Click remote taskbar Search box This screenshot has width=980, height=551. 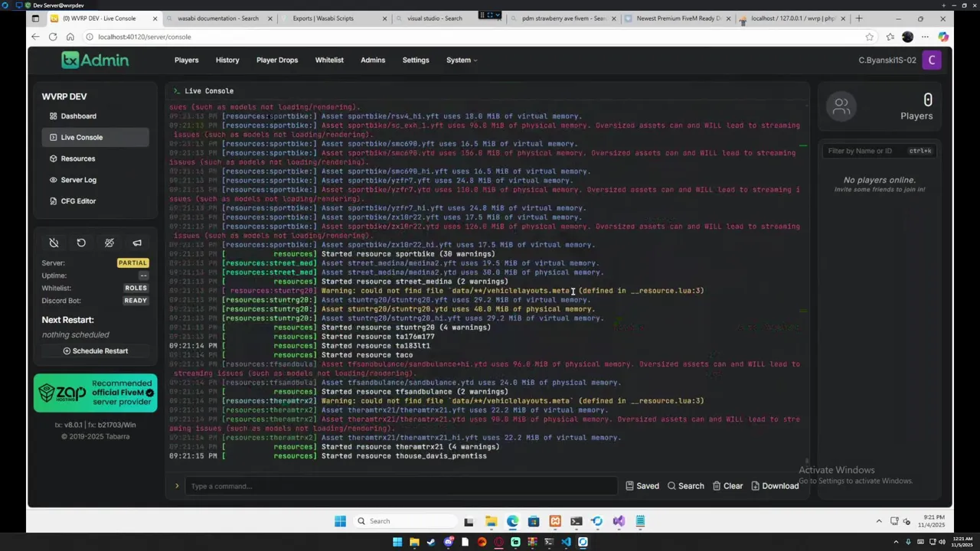point(404,521)
